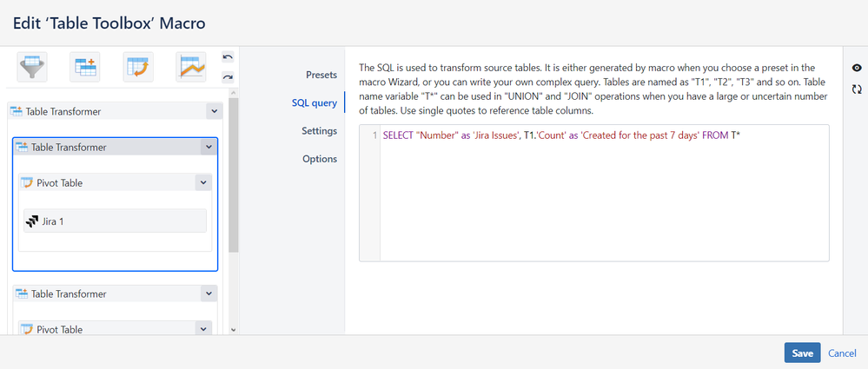Select the Jira 1 macro item
The height and width of the screenshot is (369, 868).
point(115,221)
